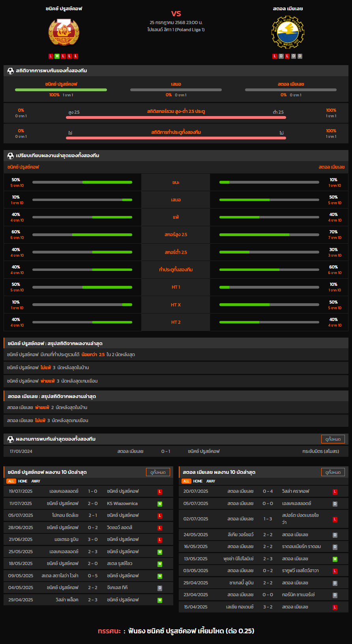Click the D result badge for ราดอมเมียร์ก ราดอม match
Screen dimensions: 352x644
(x=335, y=547)
